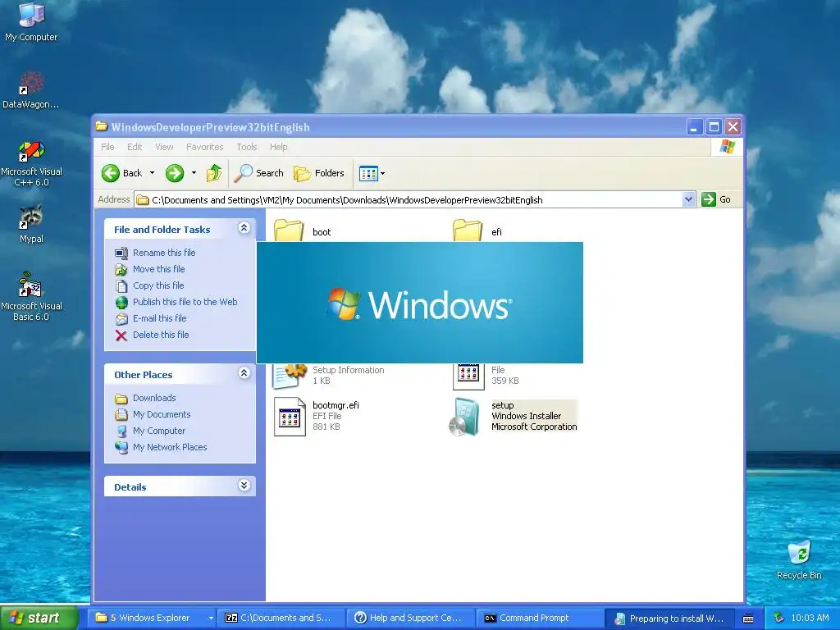Switch to Preparing to install taskbar button

pos(670,619)
